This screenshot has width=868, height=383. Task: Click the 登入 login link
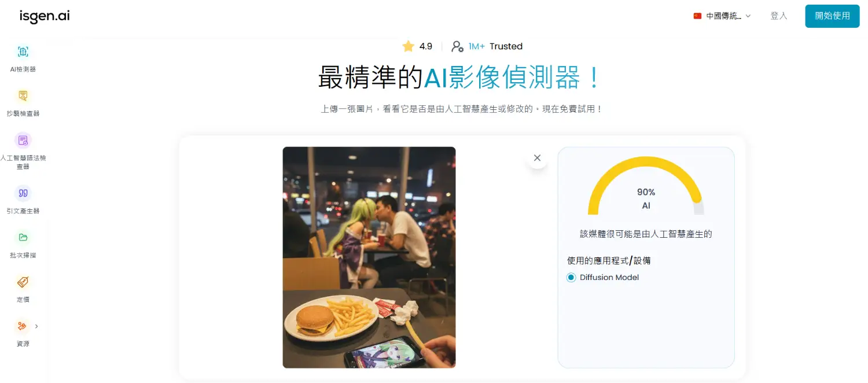tap(779, 16)
